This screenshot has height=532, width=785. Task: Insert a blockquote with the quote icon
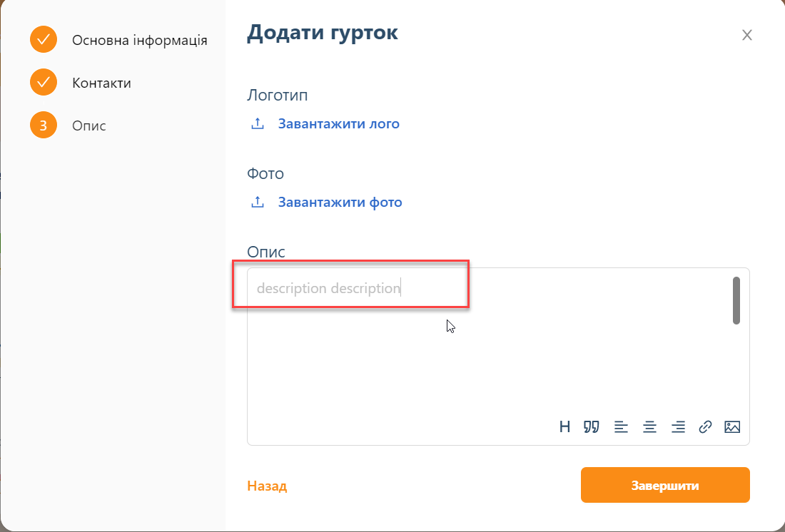tap(592, 427)
